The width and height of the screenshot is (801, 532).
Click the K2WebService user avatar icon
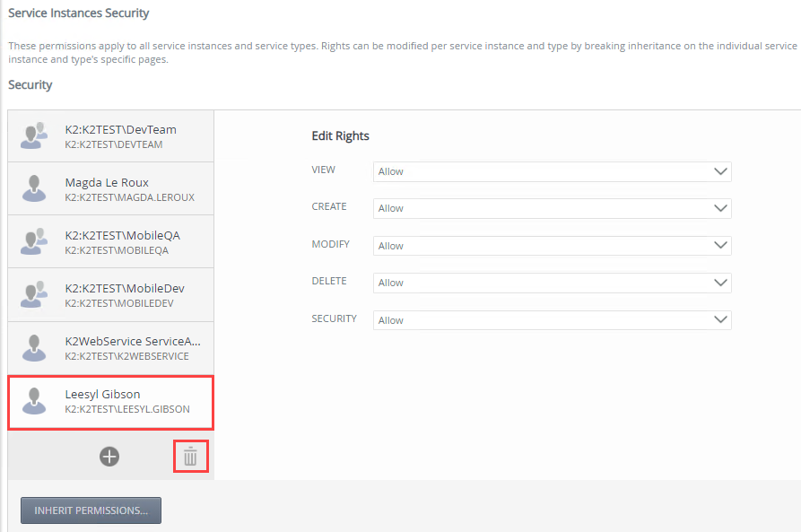point(35,348)
